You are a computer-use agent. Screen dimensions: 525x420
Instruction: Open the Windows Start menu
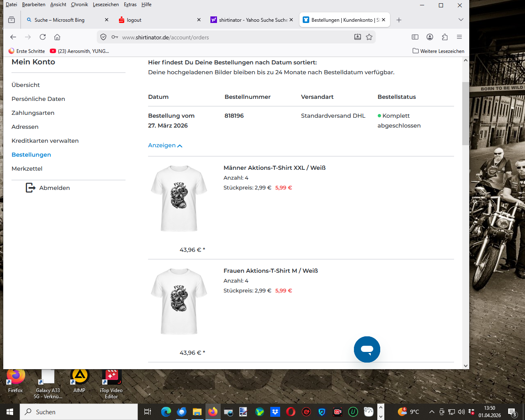[x=10, y=412]
